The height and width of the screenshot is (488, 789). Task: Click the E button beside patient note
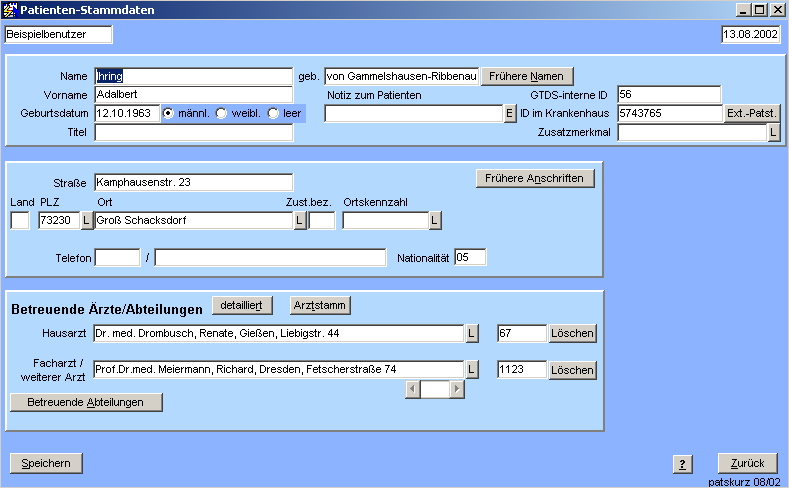tap(509, 114)
